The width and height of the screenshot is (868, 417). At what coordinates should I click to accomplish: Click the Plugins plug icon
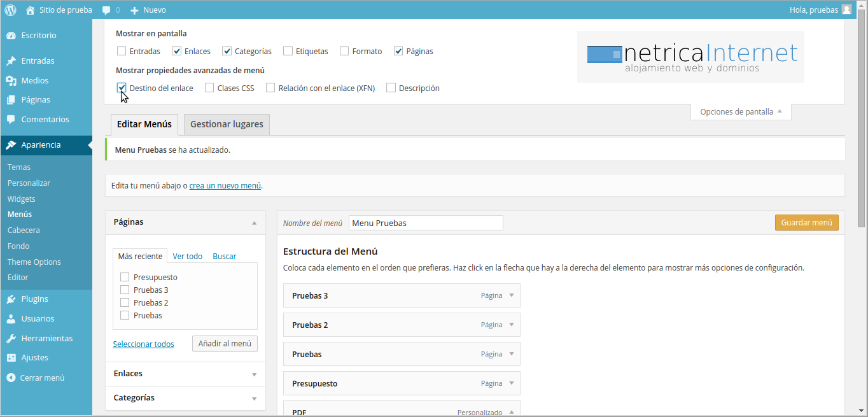[11, 299]
